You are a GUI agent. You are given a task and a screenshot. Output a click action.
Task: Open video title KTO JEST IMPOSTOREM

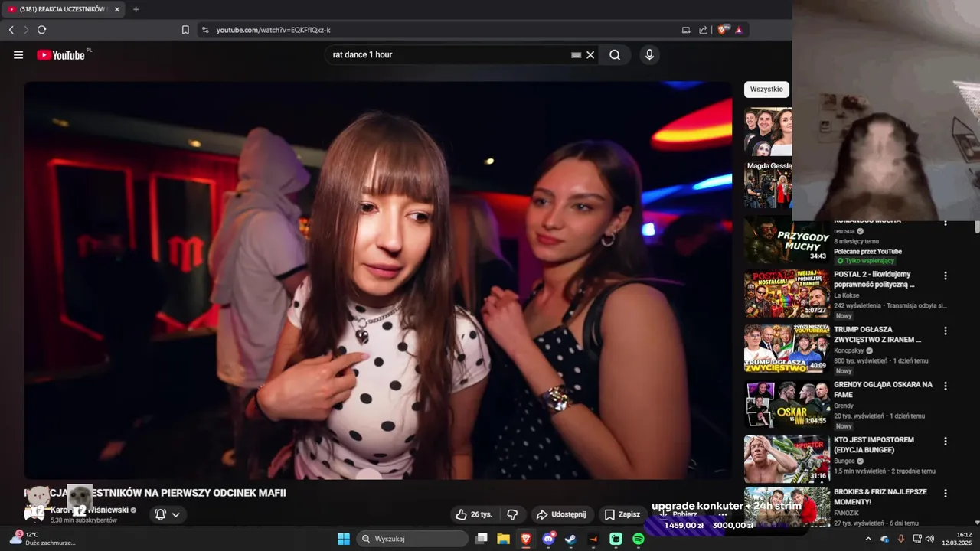point(874,445)
